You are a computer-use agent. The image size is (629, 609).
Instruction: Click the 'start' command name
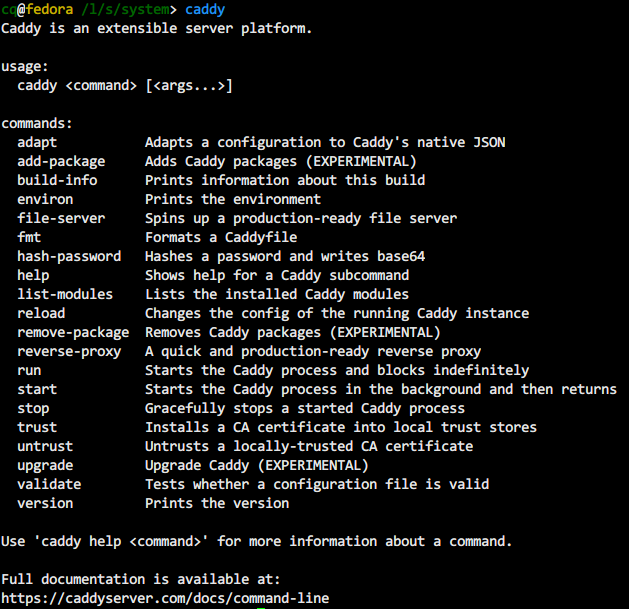point(37,389)
